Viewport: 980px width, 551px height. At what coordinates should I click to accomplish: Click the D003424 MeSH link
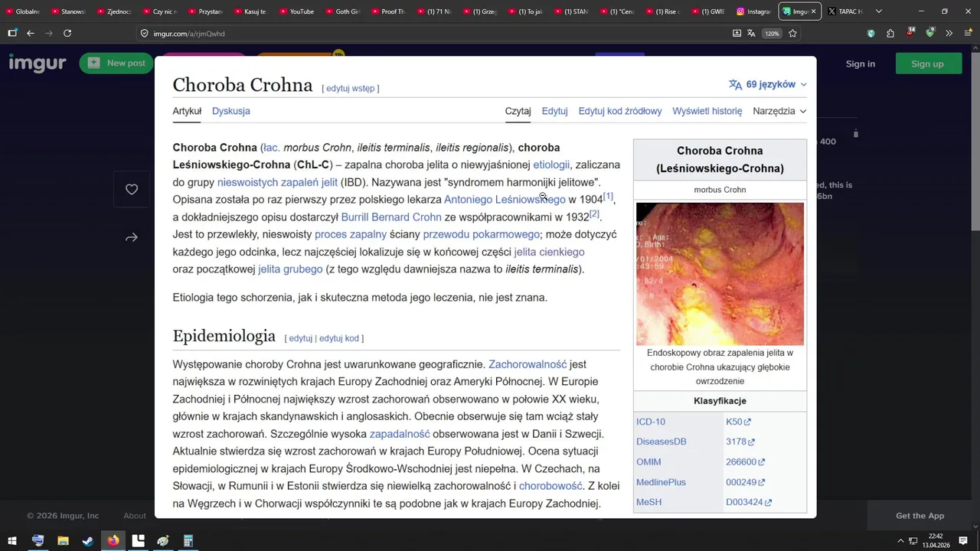pos(749,502)
